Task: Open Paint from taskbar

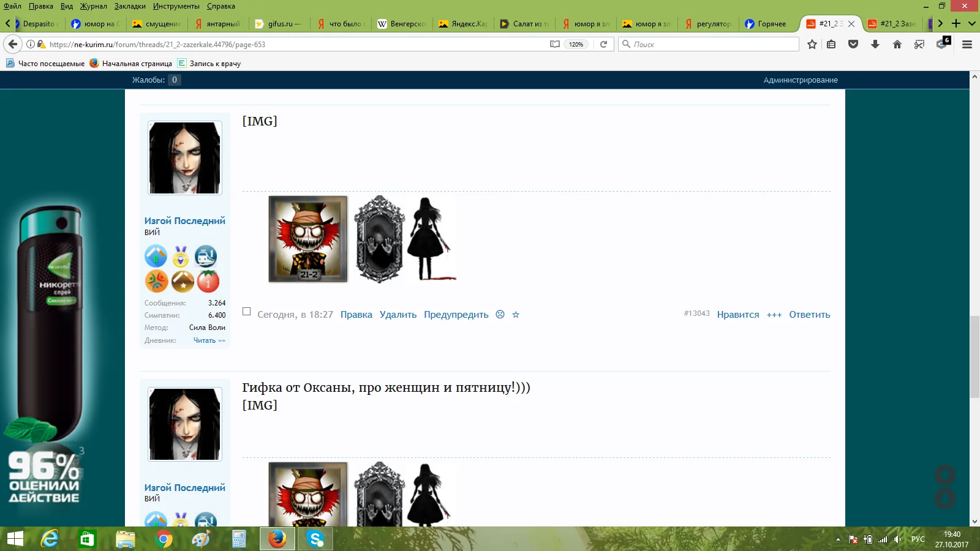Action: (x=201, y=539)
